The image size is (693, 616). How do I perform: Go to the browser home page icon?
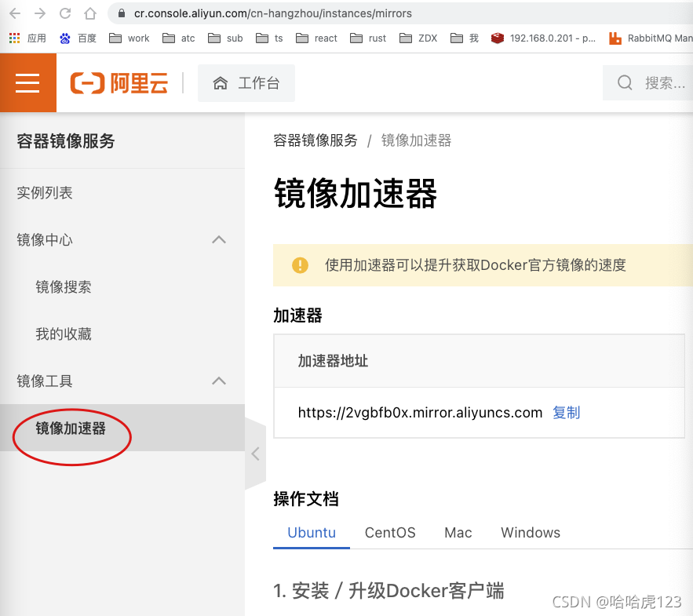[90, 13]
